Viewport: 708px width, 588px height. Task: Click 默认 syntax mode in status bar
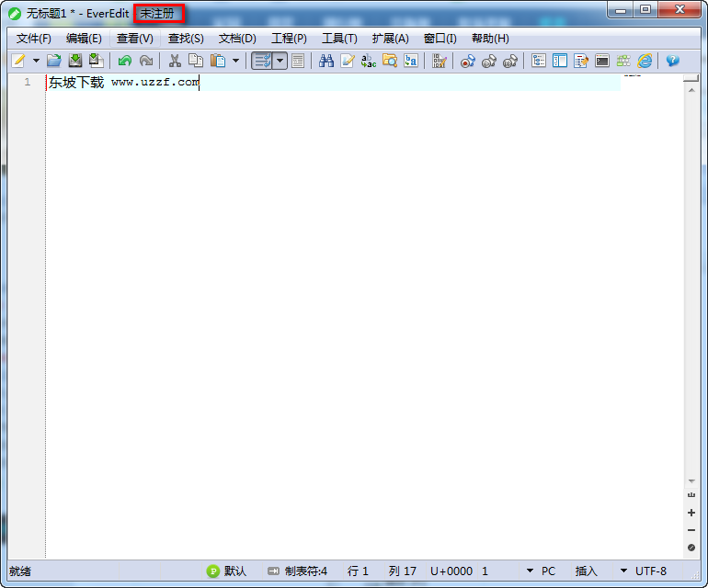point(235,571)
